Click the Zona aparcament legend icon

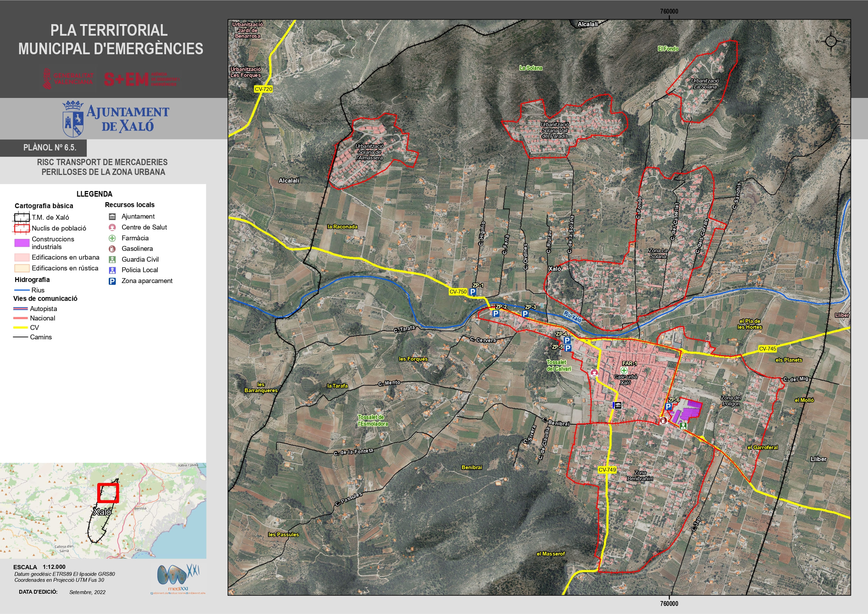click(x=112, y=281)
